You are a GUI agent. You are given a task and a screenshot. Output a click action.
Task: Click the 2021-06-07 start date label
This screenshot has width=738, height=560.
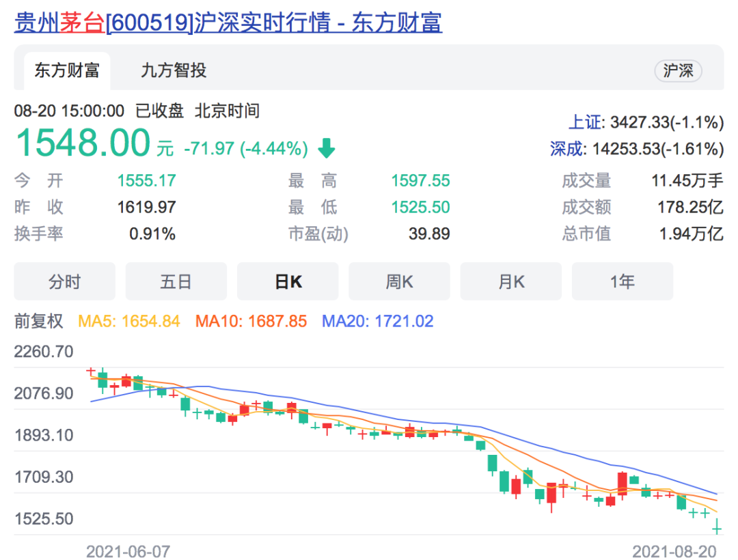pos(128,551)
